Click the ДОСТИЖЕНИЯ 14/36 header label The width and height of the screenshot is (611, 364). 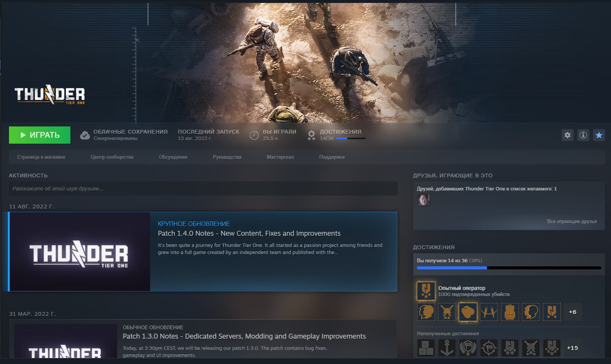(x=340, y=135)
